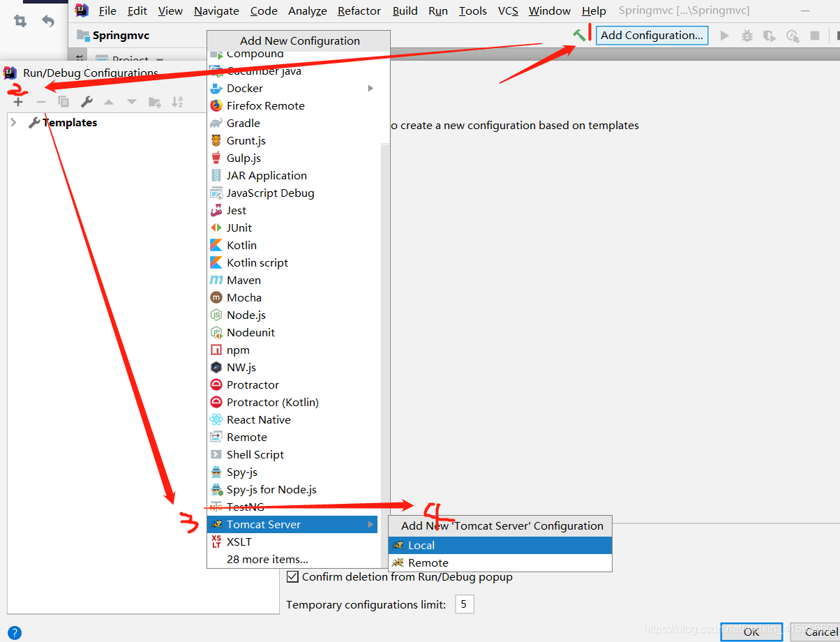Open the VCS menu
The height and width of the screenshot is (642, 840).
point(508,10)
